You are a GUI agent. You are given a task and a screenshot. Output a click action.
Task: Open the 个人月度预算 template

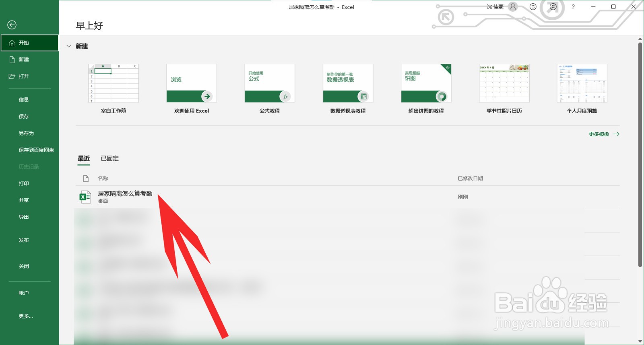pyautogui.click(x=582, y=89)
